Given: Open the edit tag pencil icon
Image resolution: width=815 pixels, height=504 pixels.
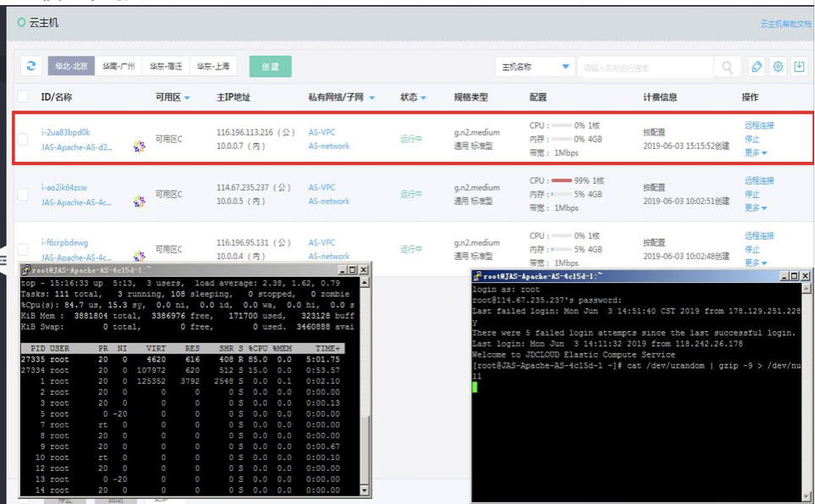Looking at the screenshot, I should point(757,67).
